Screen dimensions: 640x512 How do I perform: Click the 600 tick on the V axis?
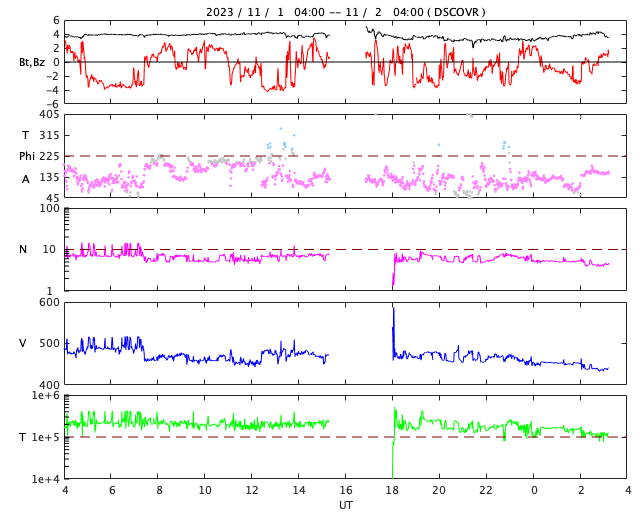pyautogui.click(x=49, y=303)
